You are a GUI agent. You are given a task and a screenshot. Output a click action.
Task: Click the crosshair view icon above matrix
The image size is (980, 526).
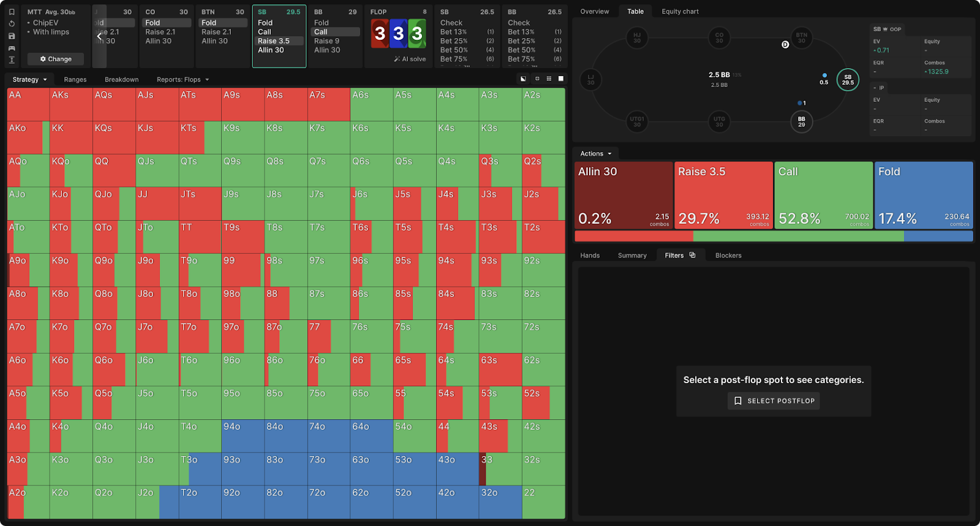pos(537,78)
